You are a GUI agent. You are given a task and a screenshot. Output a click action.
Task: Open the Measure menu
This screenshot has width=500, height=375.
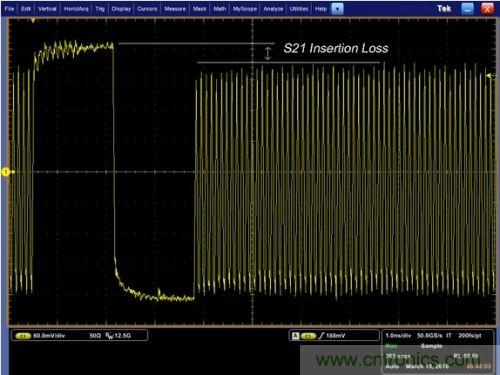click(x=175, y=9)
